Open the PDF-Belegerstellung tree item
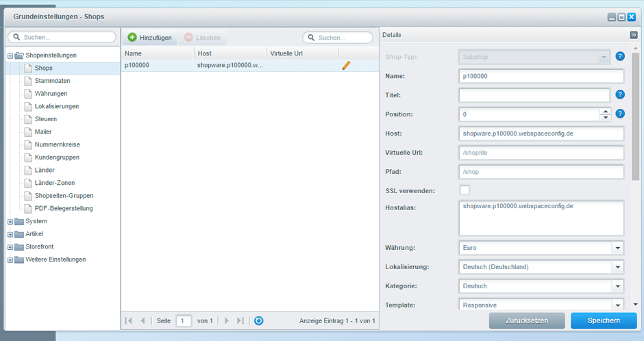This screenshot has height=341, width=644. tap(64, 208)
